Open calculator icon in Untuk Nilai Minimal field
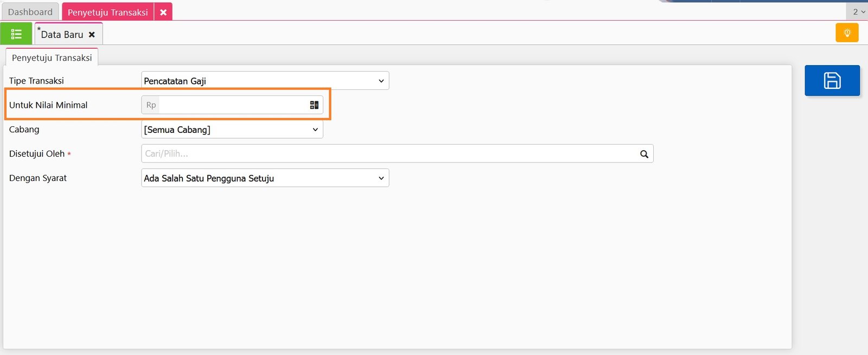 [314, 105]
